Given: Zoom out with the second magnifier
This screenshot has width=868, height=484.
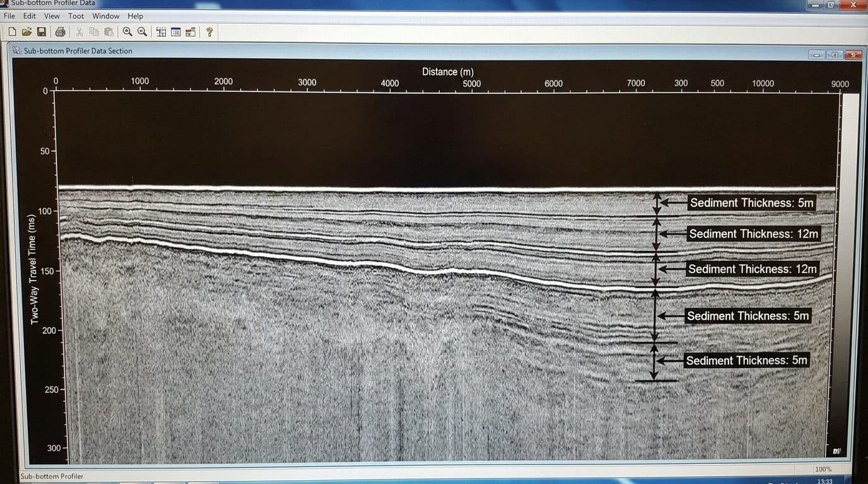Looking at the screenshot, I should click(142, 32).
